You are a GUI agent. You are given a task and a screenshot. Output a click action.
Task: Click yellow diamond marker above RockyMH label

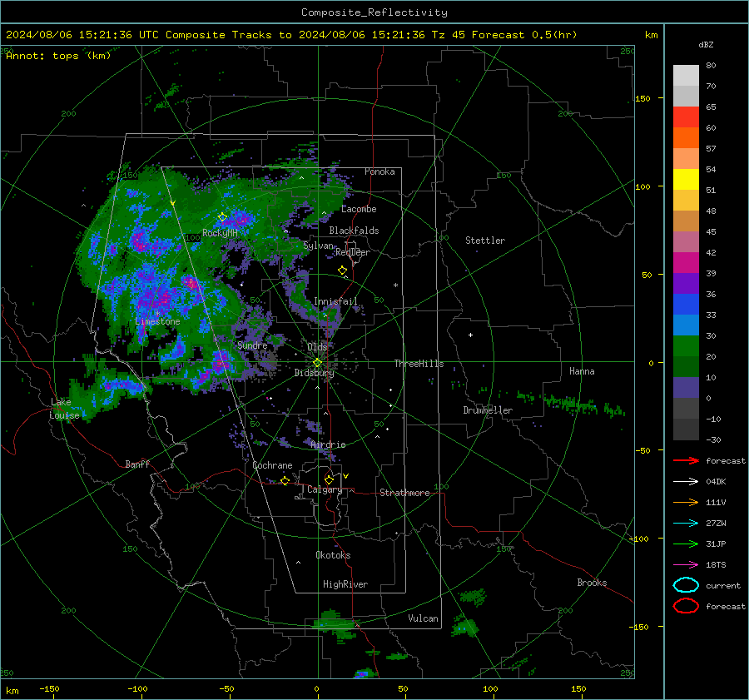222,217
